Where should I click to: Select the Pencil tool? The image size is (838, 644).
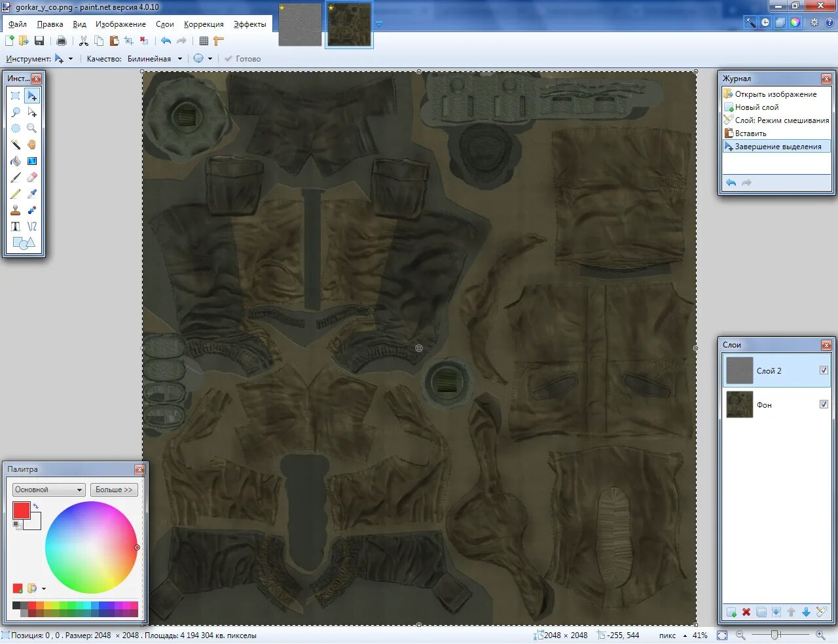pos(16,194)
